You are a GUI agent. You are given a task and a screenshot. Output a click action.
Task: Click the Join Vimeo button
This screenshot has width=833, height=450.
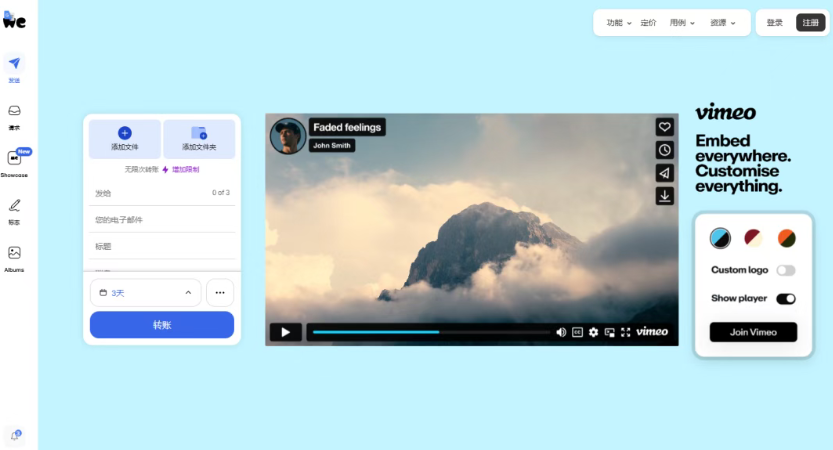click(x=753, y=332)
